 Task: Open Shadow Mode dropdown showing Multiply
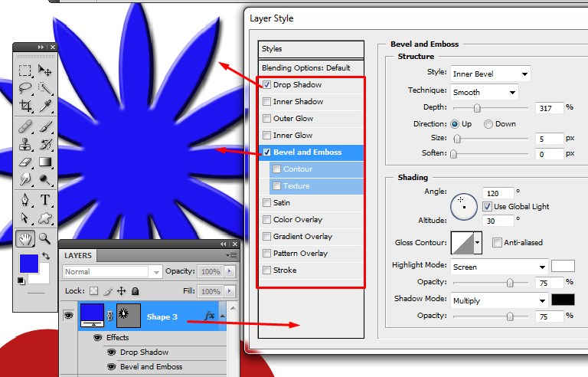499,300
